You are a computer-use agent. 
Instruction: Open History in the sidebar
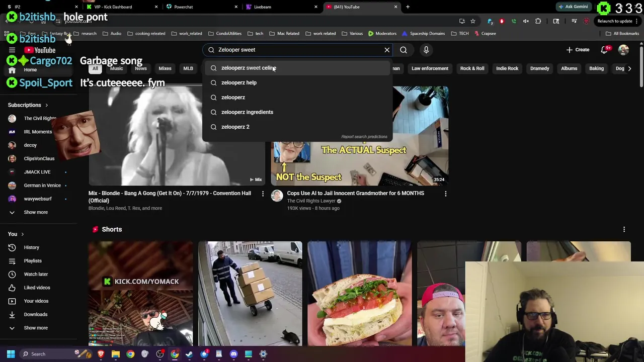click(31, 247)
